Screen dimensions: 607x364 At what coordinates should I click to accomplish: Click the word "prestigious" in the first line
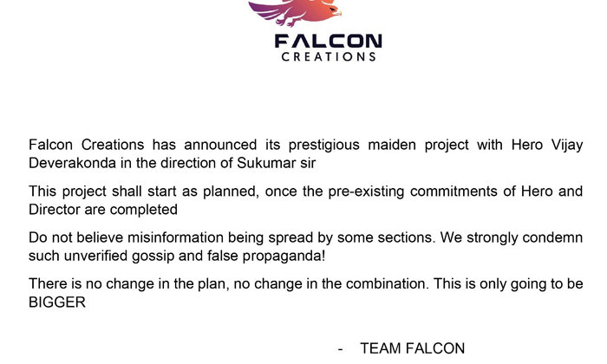[324, 146]
